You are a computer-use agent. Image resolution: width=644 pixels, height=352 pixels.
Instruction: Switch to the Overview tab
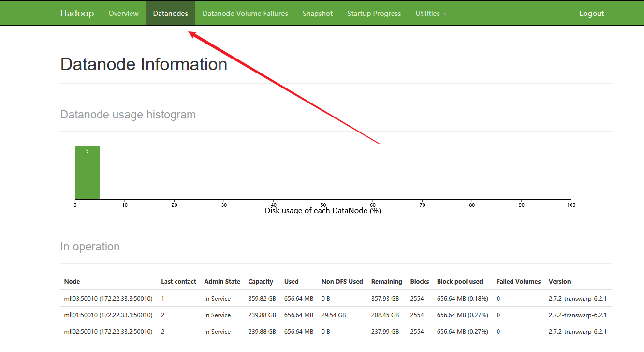[x=123, y=13]
